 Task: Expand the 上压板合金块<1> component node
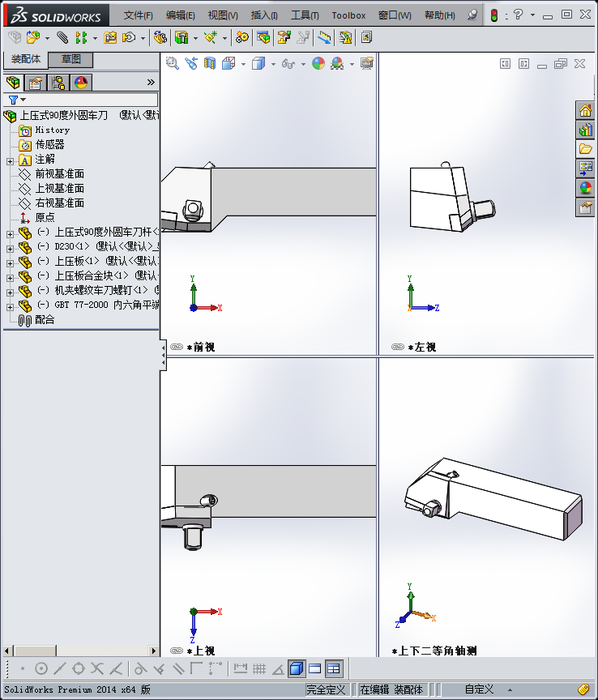(x=10, y=277)
